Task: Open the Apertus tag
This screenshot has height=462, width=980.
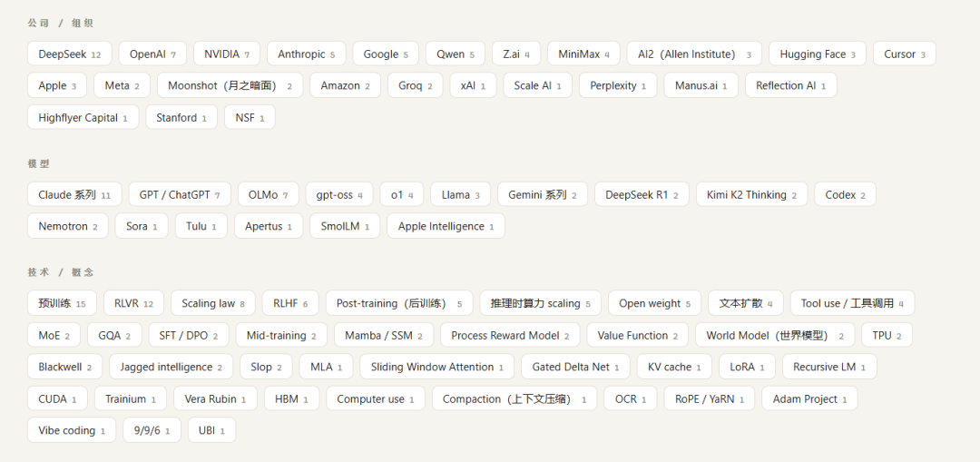Action: click(269, 226)
